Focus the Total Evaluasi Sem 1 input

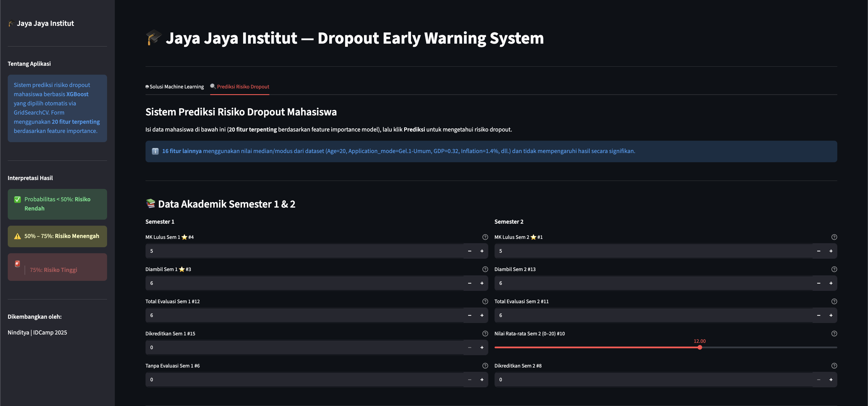click(x=305, y=315)
